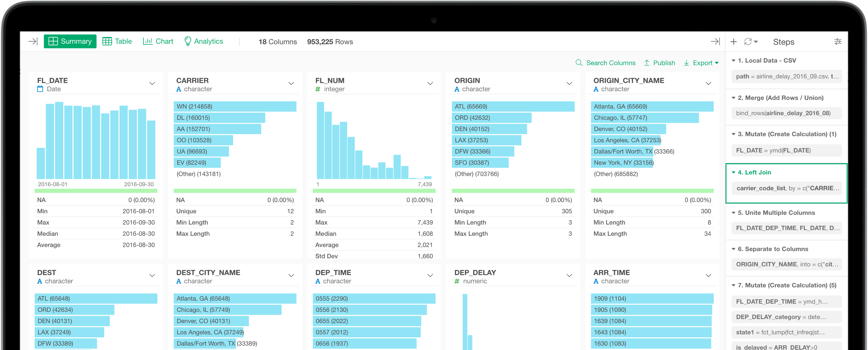Click the plus icon to add step
Screen dimensions: 868x350
click(733, 42)
